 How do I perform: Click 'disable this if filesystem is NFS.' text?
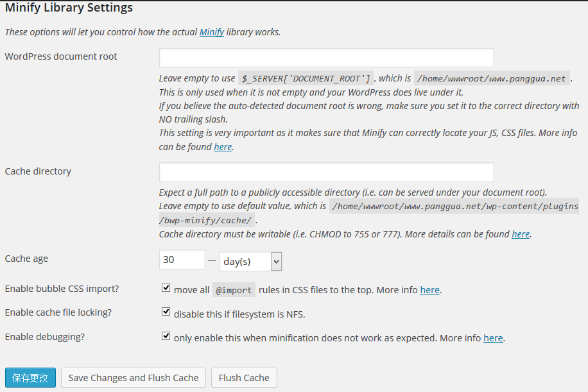[x=239, y=314]
